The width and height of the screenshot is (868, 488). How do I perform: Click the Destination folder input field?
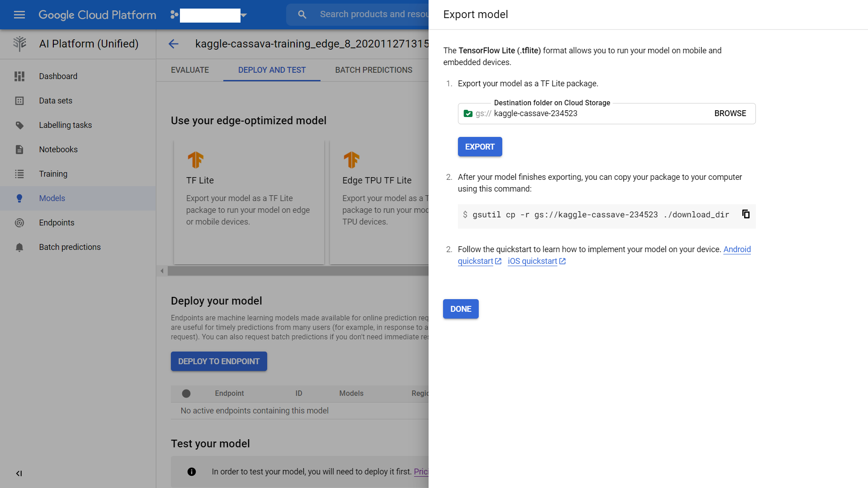coord(597,113)
